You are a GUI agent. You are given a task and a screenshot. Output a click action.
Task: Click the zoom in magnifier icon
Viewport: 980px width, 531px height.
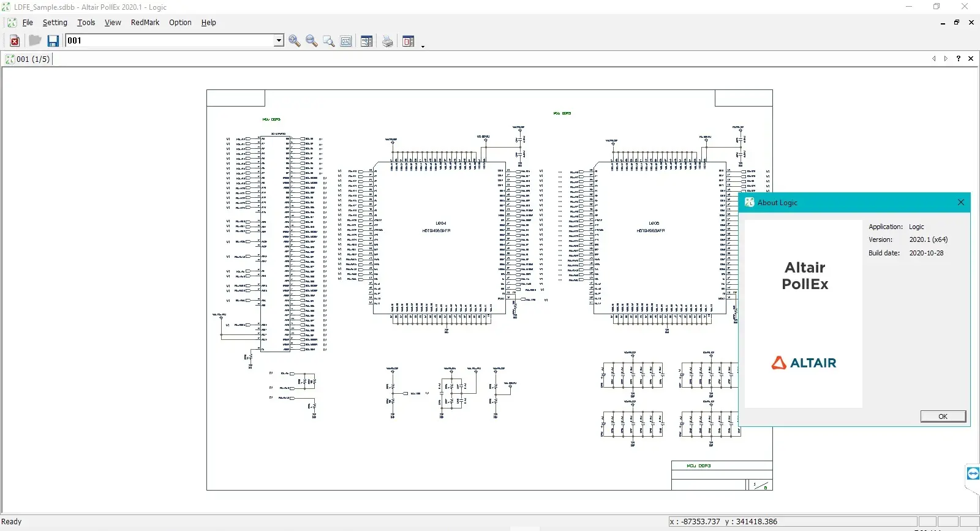295,41
